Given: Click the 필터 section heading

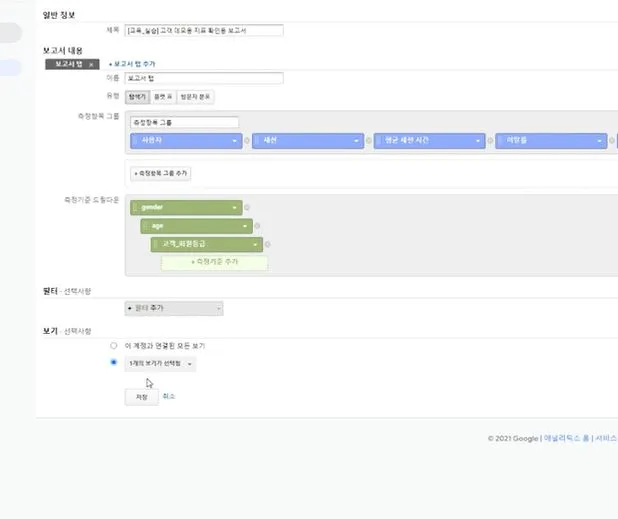Looking at the screenshot, I should click(50, 291).
